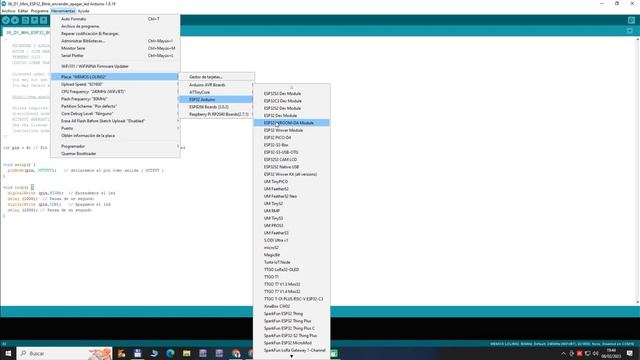This screenshot has height=360, width=640.
Task: Expand the Programador submenu
Action: [x=115, y=146]
